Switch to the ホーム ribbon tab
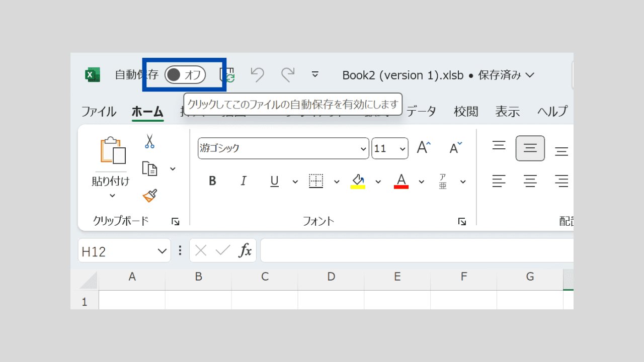This screenshot has width=644, height=362. click(x=147, y=111)
